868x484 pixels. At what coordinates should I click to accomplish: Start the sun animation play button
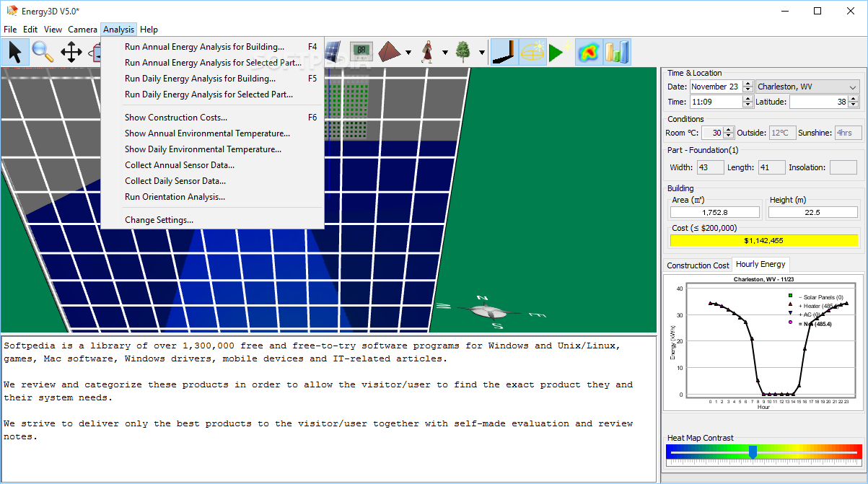(x=560, y=52)
